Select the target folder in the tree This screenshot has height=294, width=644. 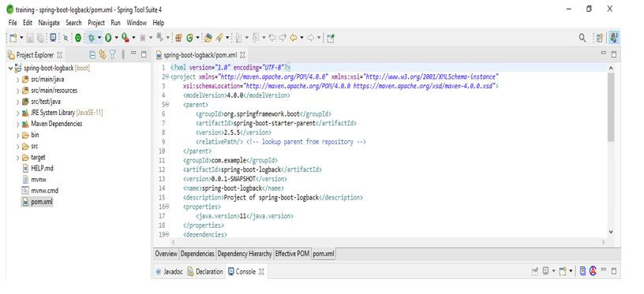pyautogui.click(x=38, y=157)
